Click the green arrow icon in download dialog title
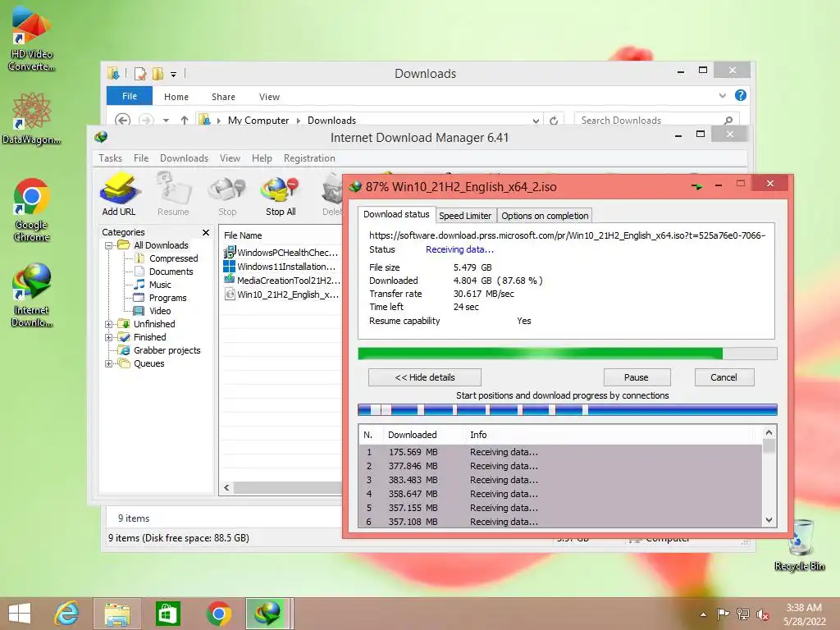The image size is (840, 630). coord(696,186)
